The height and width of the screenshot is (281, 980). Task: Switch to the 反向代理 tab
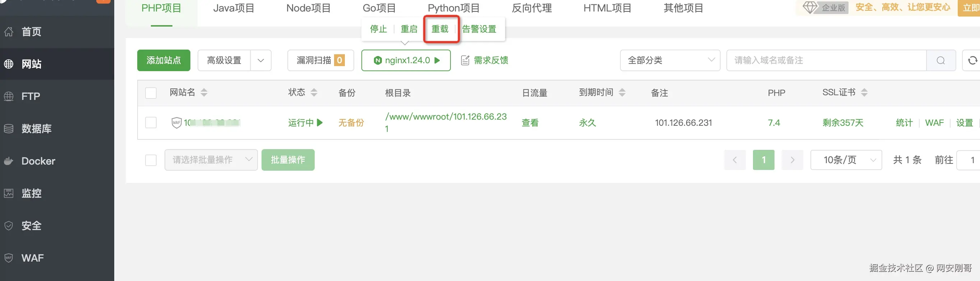pos(531,8)
